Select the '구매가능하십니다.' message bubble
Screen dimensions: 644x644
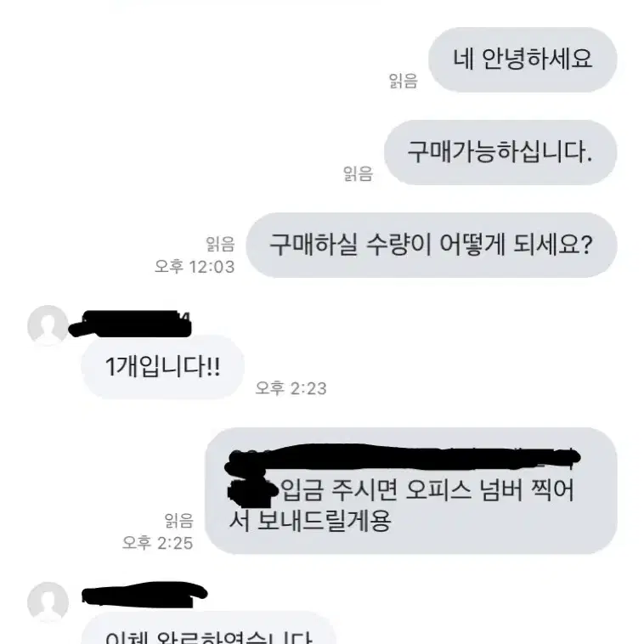pyautogui.click(x=500, y=152)
